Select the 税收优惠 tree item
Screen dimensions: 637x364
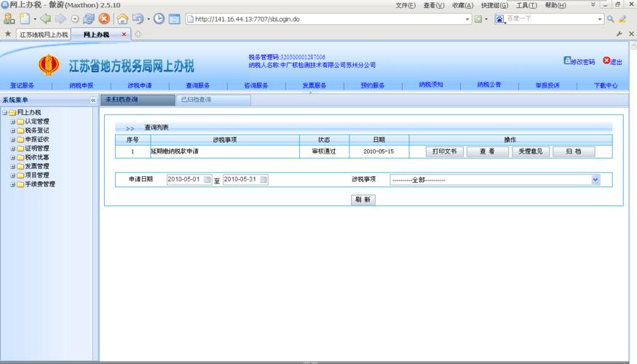tap(37, 157)
